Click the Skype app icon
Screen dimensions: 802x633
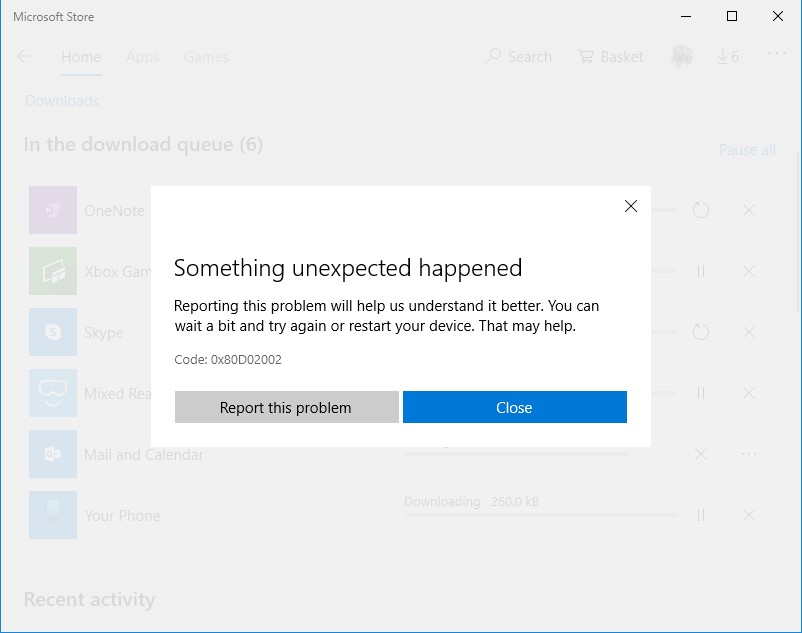pos(53,332)
